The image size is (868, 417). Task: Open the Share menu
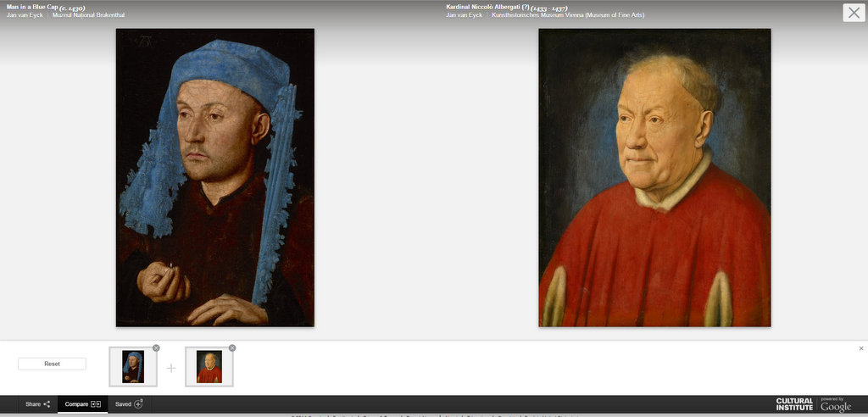tap(37, 404)
